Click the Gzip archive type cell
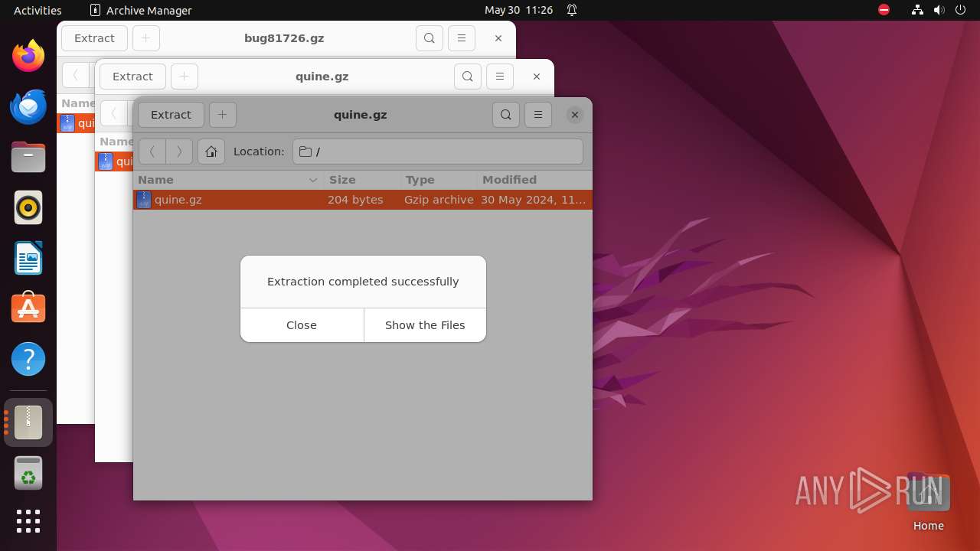 (439, 200)
